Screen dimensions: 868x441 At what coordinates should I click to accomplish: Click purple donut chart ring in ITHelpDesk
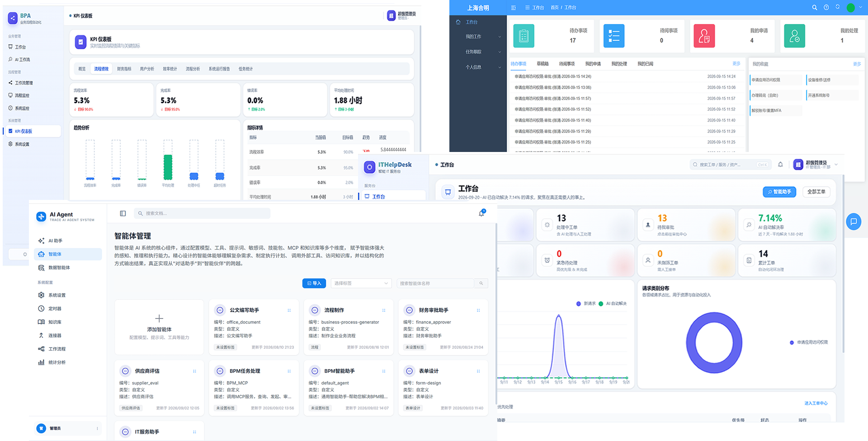pyautogui.click(x=690, y=342)
